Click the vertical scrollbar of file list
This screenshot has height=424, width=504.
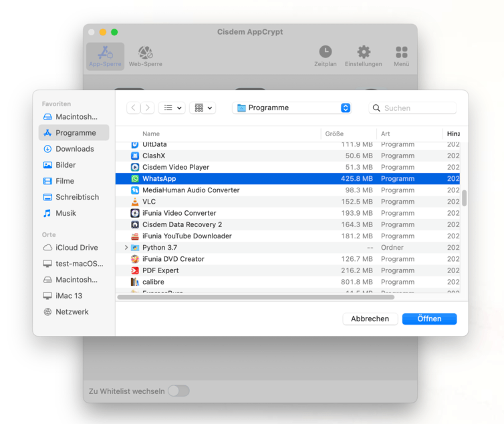tap(464, 198)
